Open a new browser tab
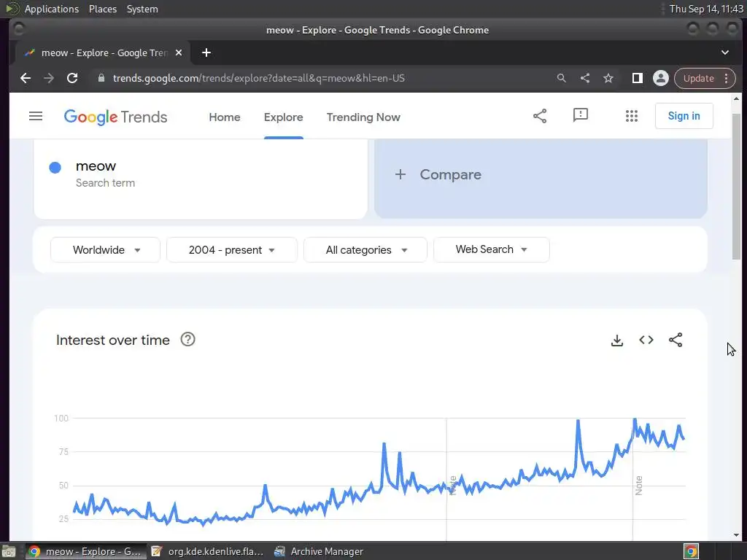The image size is (747, 560). [x=206, y=52]
